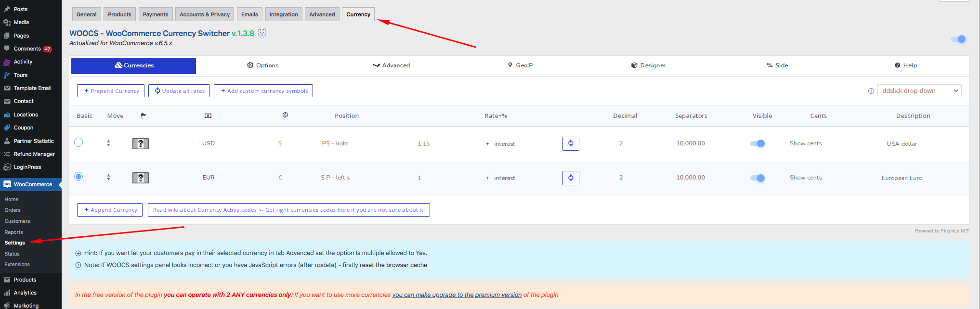The width and height of the screenshot is (980, 309).
Task: Click the Products box icon in sidebar
Action: 7,280
